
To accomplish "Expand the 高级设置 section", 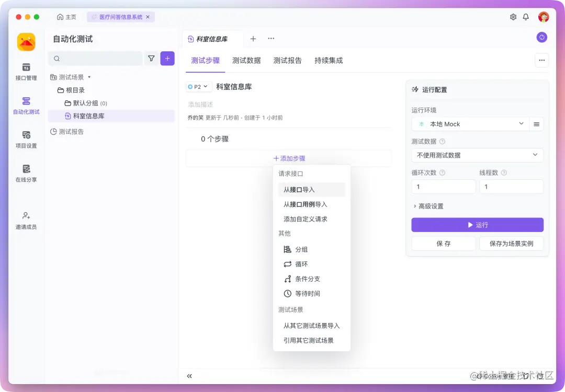I will pyautogui.click(x=429, y=205).
